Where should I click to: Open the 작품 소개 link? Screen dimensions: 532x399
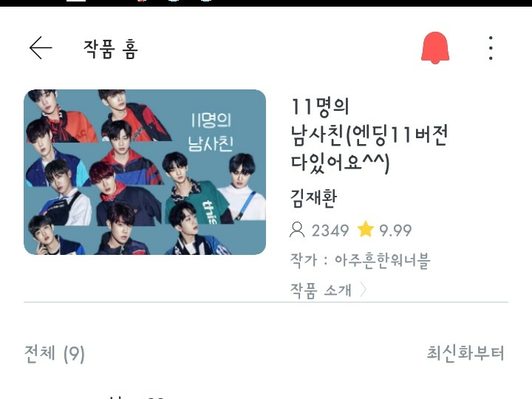(x=321, y=290)
